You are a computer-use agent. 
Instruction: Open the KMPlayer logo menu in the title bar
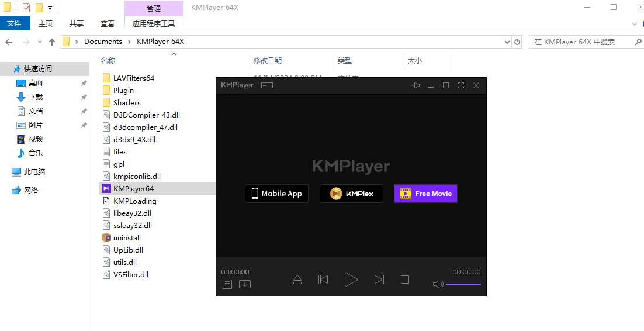[237, 85]
